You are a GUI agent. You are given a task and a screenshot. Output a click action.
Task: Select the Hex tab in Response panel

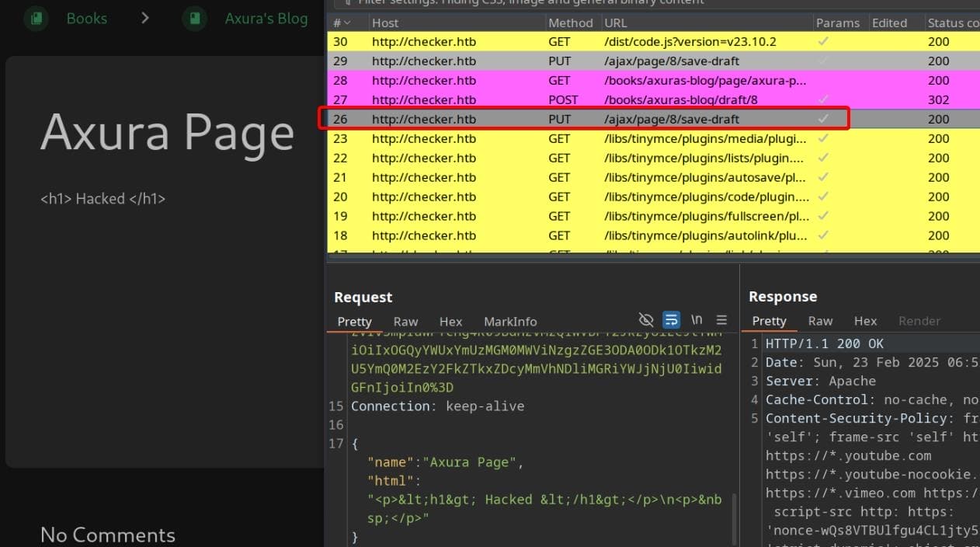click(x=865, y=321)
